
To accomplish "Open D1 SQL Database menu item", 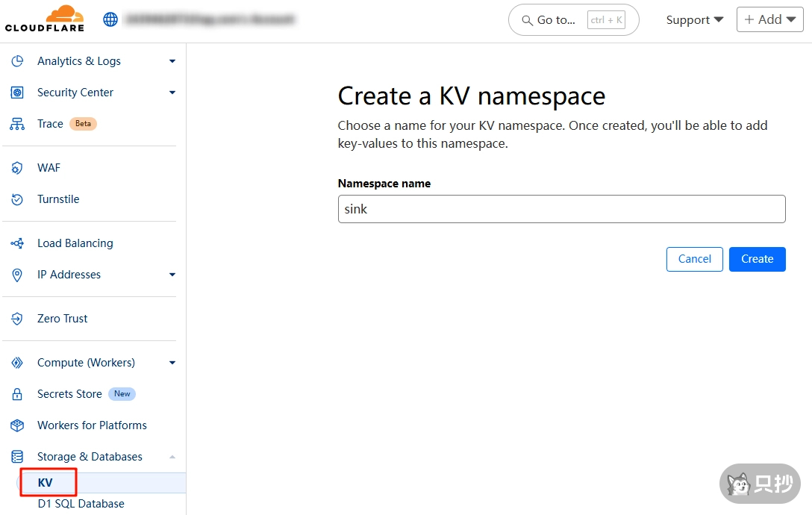I will 81,504.
